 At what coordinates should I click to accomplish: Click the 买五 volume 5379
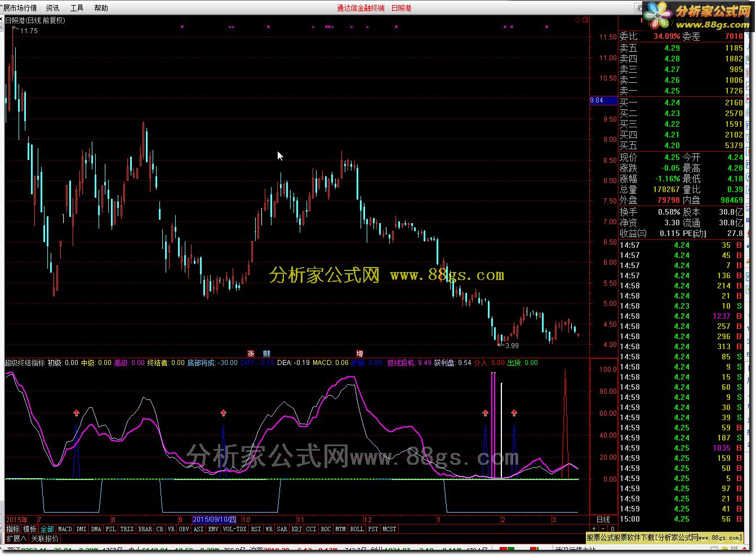click(733, 145)
